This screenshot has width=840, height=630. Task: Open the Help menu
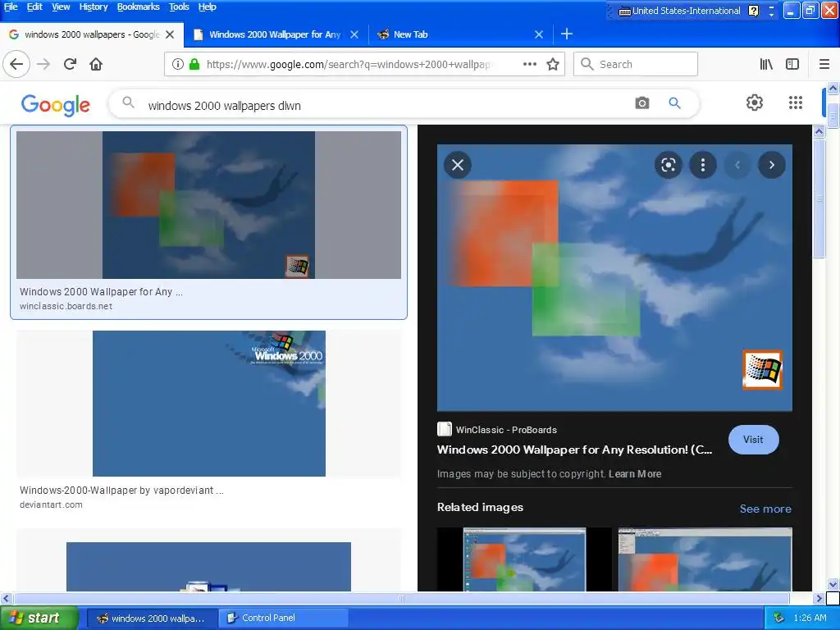point(207,7)
